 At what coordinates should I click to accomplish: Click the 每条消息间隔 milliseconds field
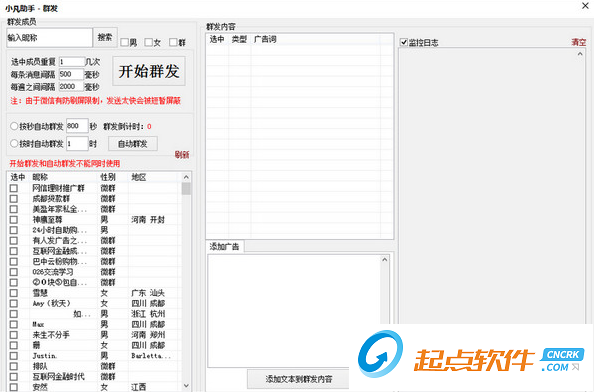[71, 74]
